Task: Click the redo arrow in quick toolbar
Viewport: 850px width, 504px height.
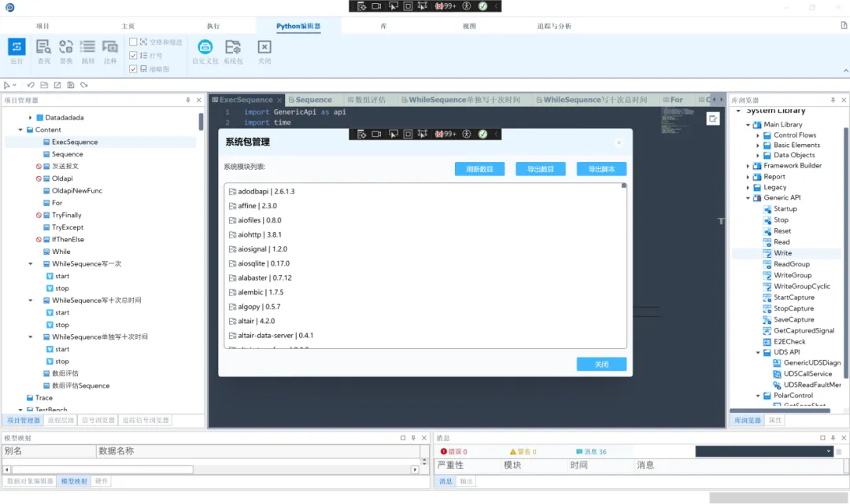Action: point(84,85)
